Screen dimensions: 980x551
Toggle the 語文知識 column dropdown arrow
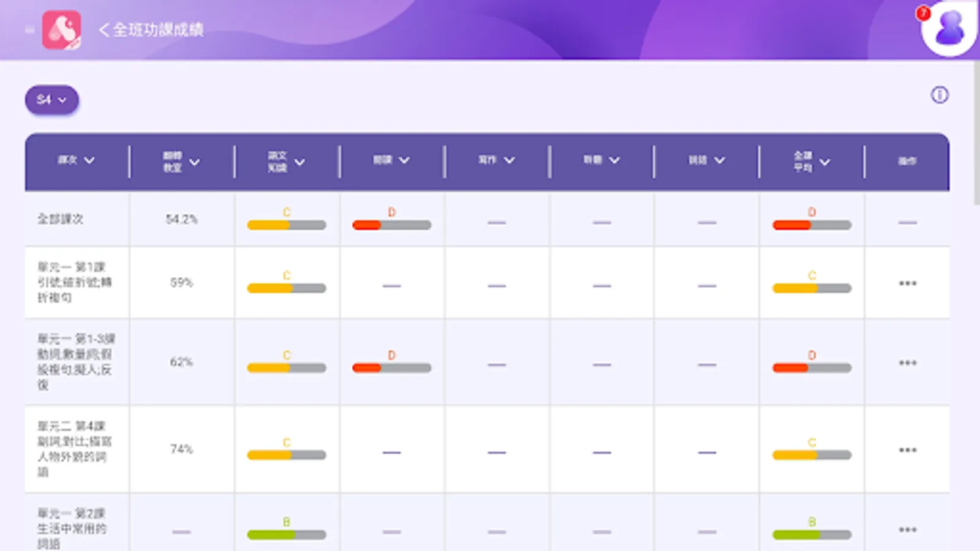(x=300, y=162)
